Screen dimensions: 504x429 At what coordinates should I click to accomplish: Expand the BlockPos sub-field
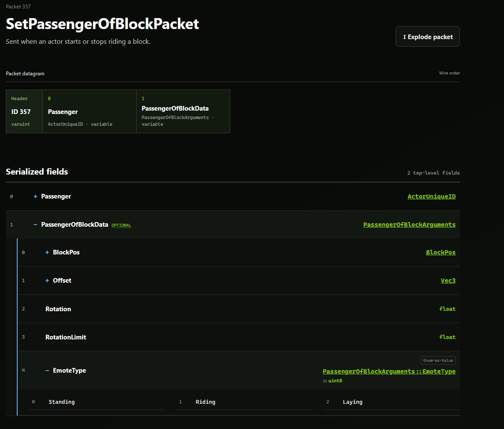(47, 252)
